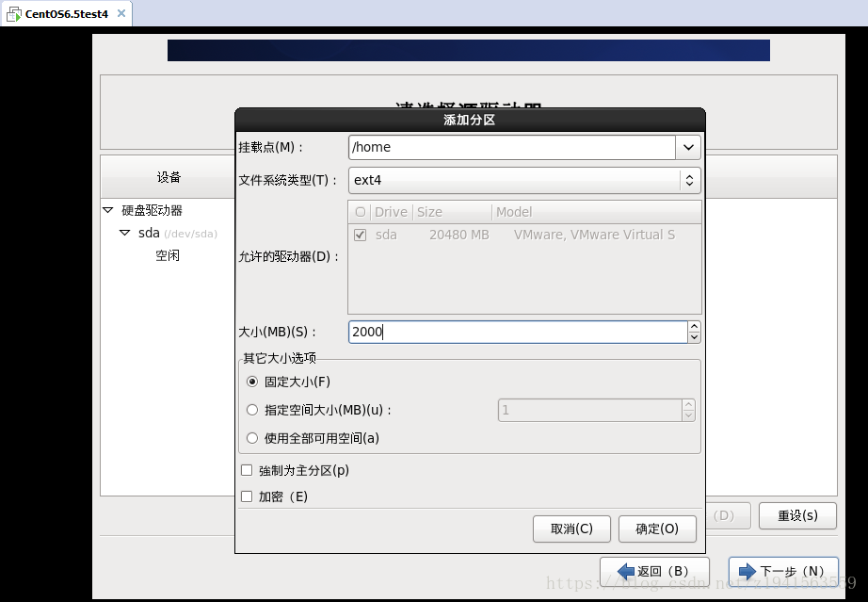Select the sda (/dev/sda) tree row
This screenshot has height=602, width=868.
tap(178, 233)
